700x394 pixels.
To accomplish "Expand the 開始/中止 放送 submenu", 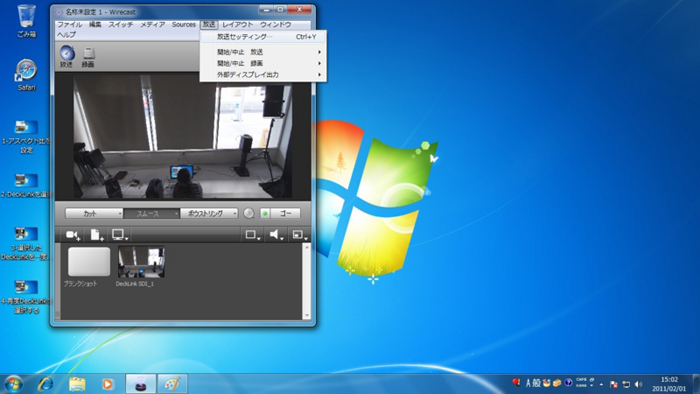I will tap(263, 52).
